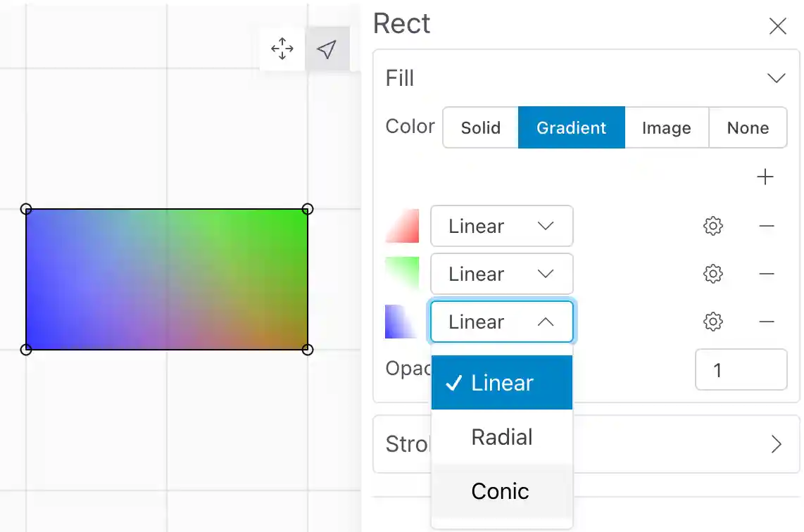The height and width of the screenshot is (532, 804).
Task: Click the blue gradient color swatch
Action: [402, 322]
